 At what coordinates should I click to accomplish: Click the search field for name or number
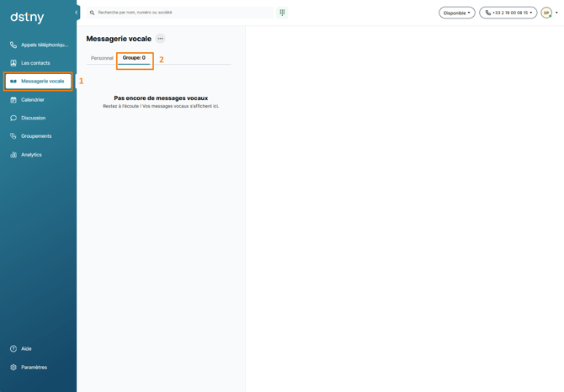click(x=180, y=13)
